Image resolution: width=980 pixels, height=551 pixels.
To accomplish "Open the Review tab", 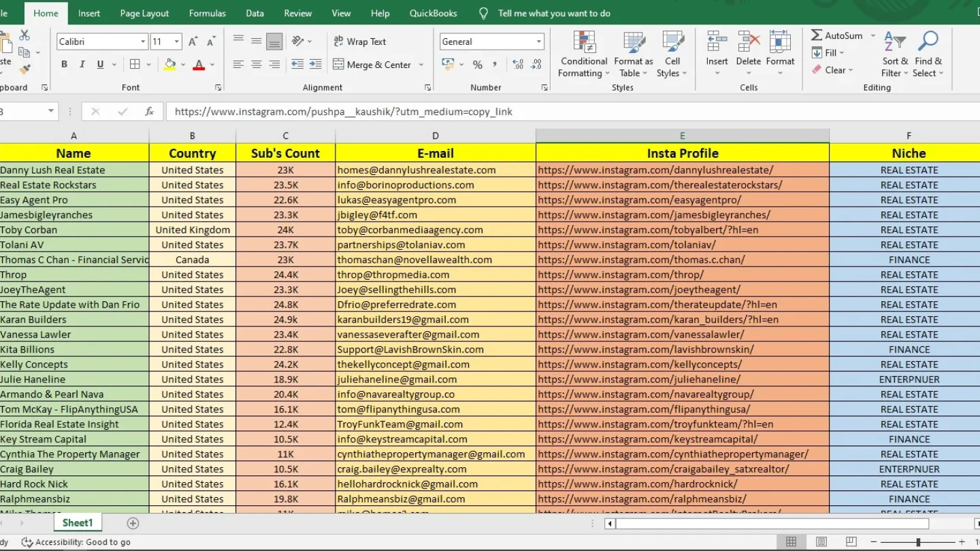I will tap(298, 13).
